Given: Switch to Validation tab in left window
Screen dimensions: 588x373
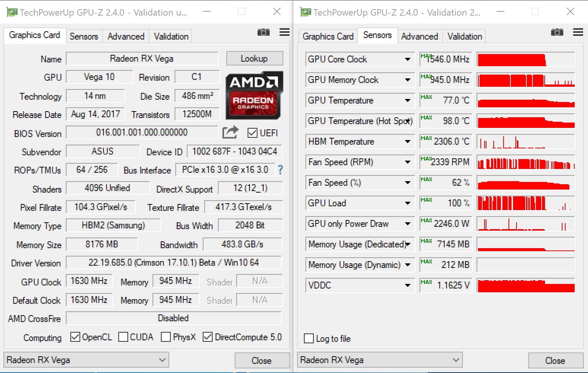Looking at the screenshot, I should pos(171,37).
